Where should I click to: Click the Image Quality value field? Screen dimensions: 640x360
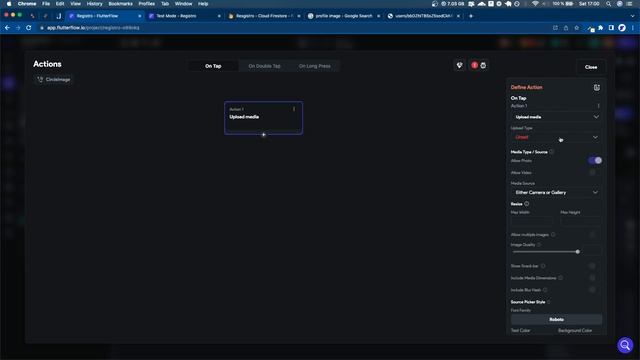592,249
